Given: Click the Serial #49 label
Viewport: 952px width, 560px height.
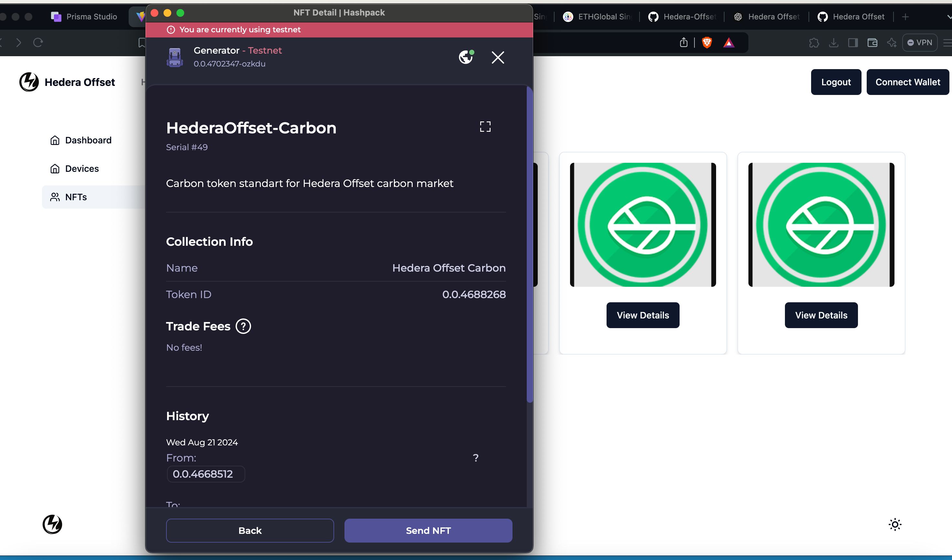Looking at the screenshot, I should (187, 147).
